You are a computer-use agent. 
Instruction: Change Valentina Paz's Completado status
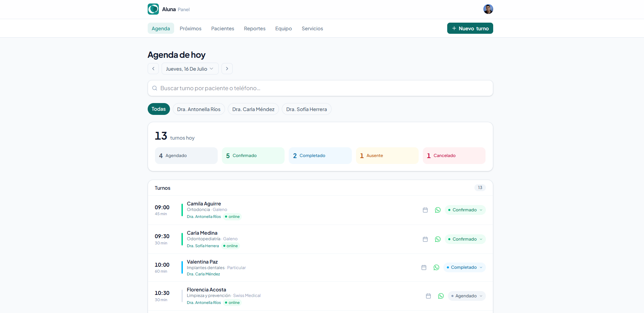[465, 267]
